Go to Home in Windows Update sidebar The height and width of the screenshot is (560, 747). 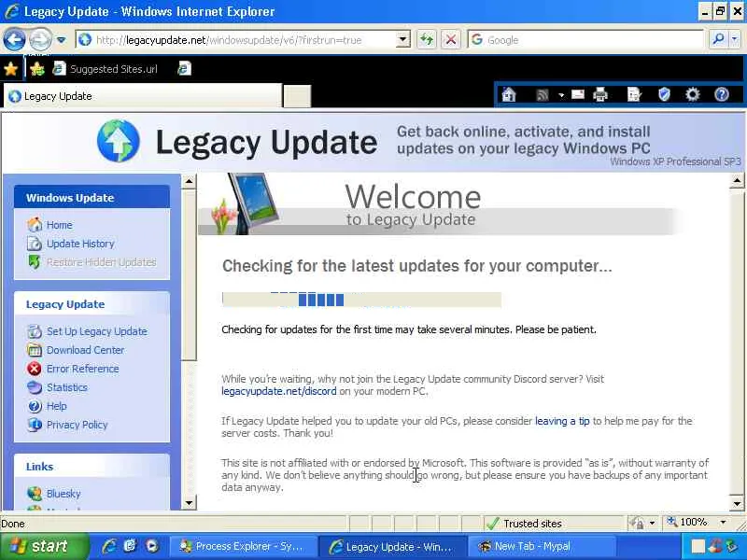point(60,225)
